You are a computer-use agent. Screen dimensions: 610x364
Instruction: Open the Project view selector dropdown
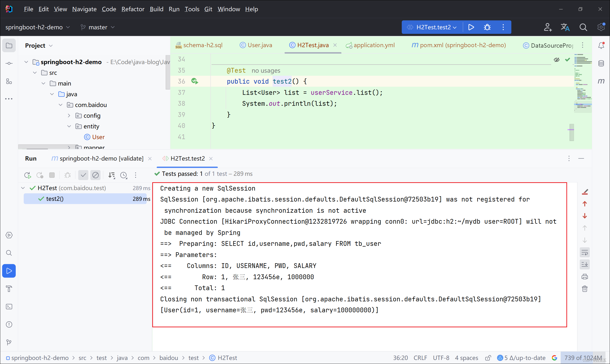[39, 46]
